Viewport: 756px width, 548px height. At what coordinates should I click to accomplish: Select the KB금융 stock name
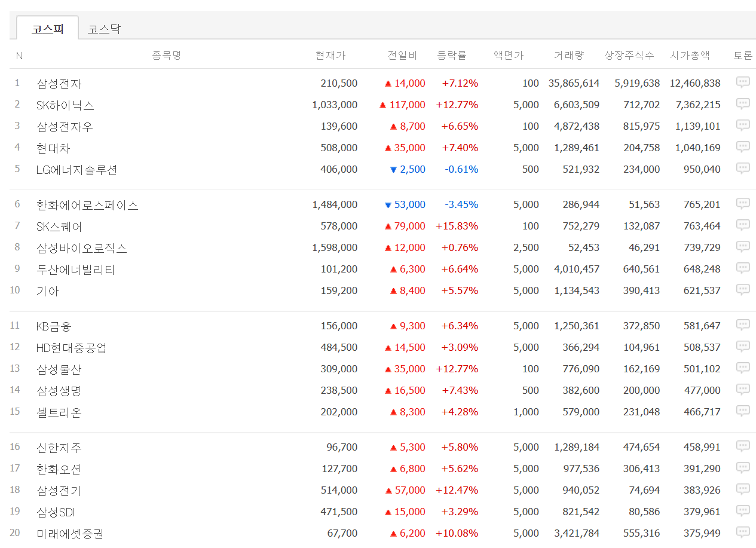(54, 326)
